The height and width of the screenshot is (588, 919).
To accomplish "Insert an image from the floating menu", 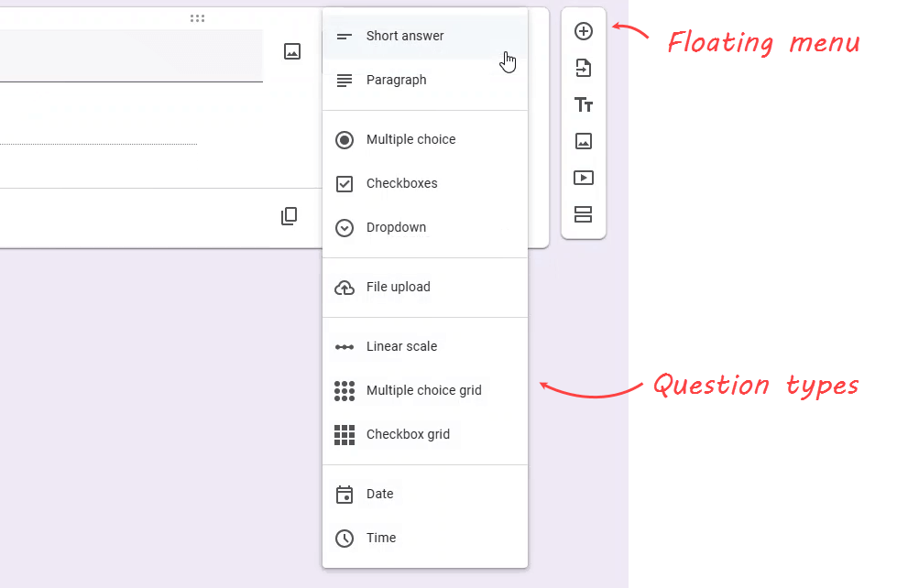I will 584,141.
